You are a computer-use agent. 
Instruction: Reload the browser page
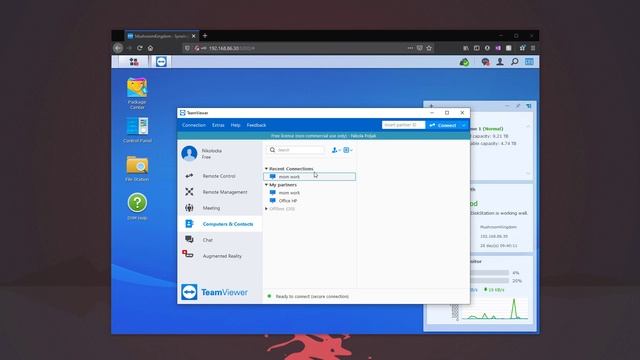(x=140, y=48)
